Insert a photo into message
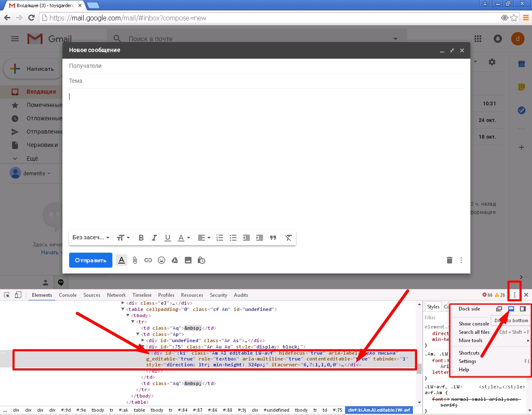 [188, 260]
